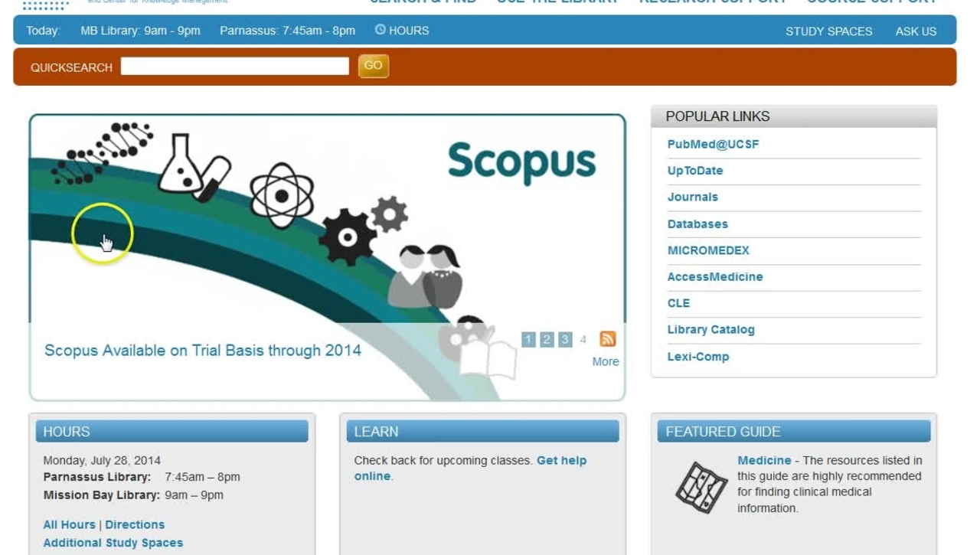Open the UpToDate popular link
Image resolution: width=980 pixels, height=555 pixels.
(695, 171)
